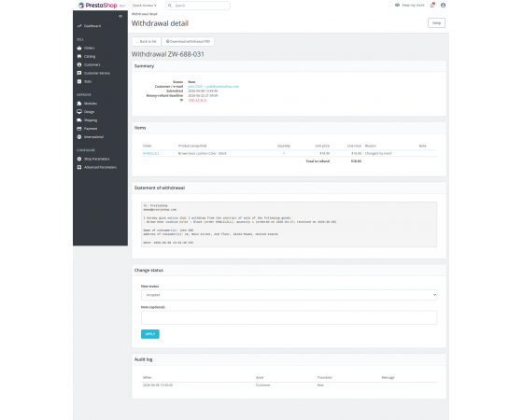The image size is (523, 420).
Task: Click the 'Changed my mind' reason cell
Action: 378,153
